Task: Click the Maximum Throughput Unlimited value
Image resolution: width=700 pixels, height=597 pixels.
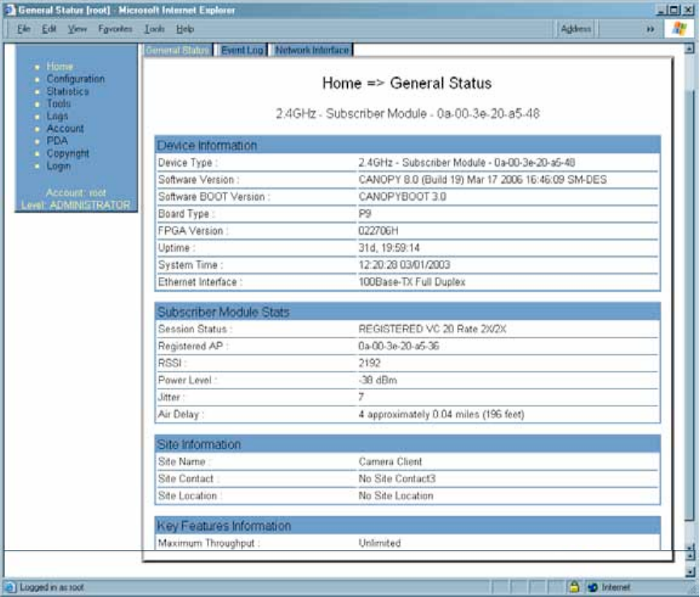Action: click(x=380, y=543)
